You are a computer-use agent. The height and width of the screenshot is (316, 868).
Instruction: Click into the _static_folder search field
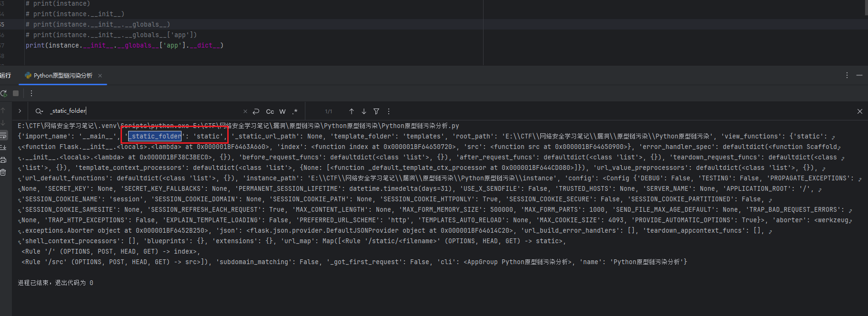coord(143,111)
